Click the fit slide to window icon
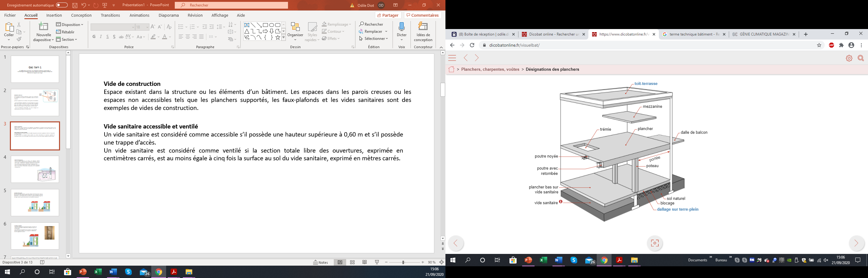This screenshot has width=868, height=278. [441, 262]
